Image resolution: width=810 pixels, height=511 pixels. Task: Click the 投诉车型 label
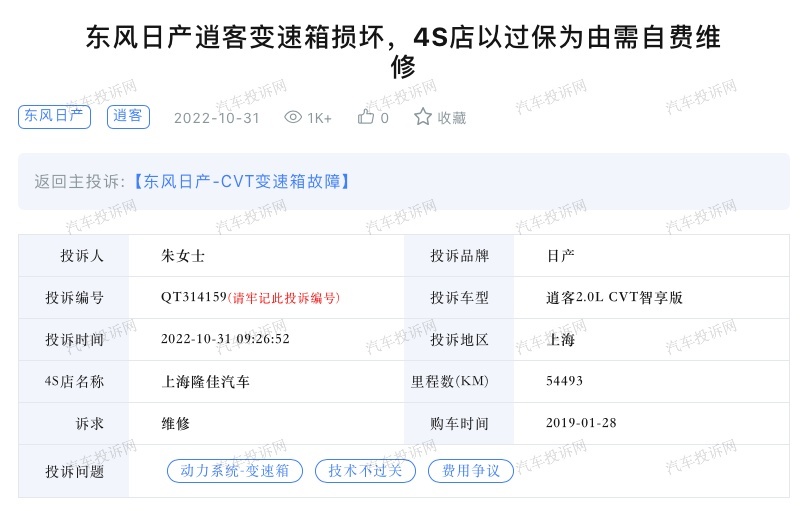(459, 298)
